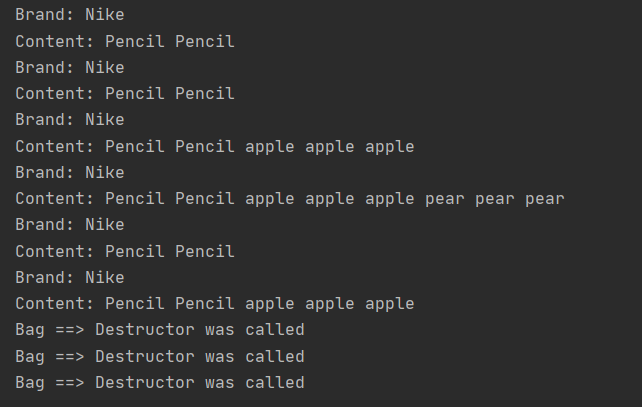Click the first word "pear" in the output
The height and width of the screenshot is (407, 642).
444,199
